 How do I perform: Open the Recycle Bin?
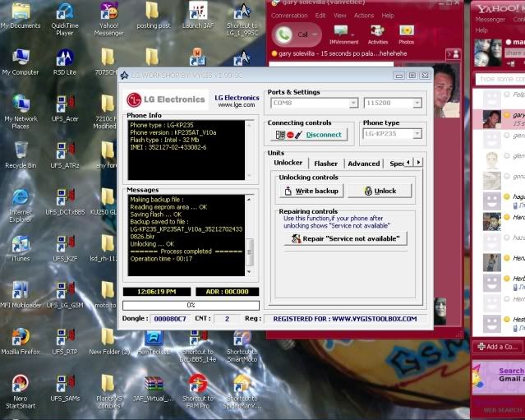(x=21, y=155)
